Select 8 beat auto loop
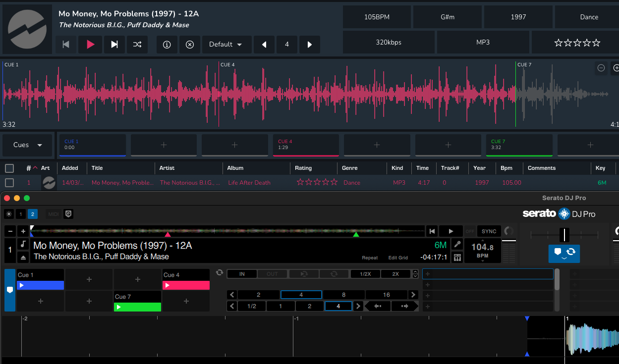 tap(343, 295)
